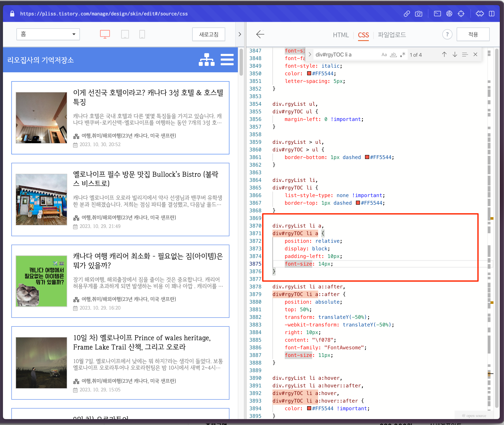This screenshot has width=504, height=425.
Task: Switch to the HTML tab
Action: [x=341, y=35]
